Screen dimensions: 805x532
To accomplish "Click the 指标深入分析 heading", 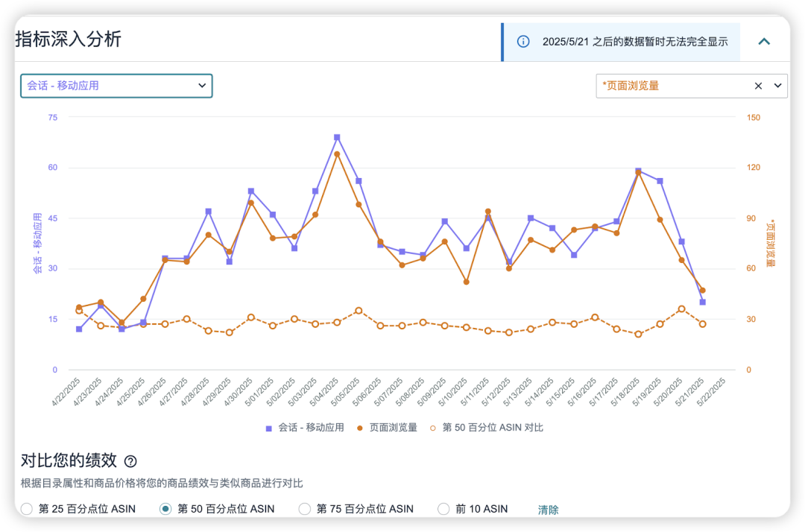I will [69, 39].
